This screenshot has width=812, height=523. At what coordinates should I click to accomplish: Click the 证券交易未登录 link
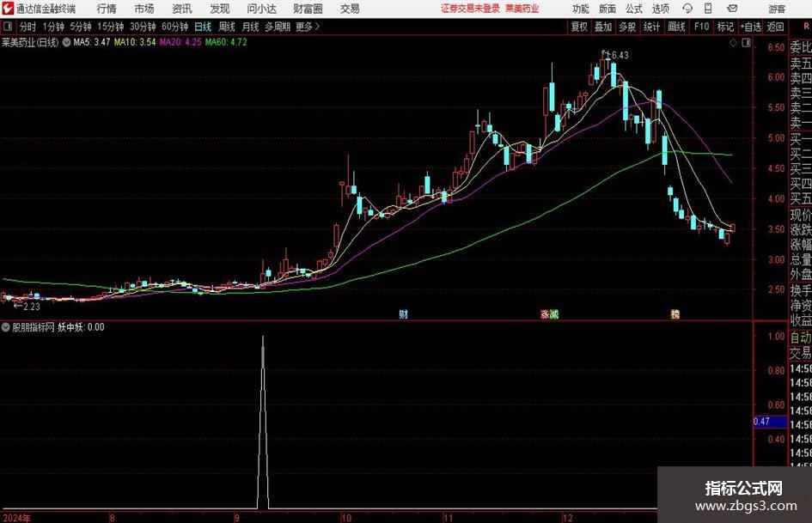click(470, 9)
